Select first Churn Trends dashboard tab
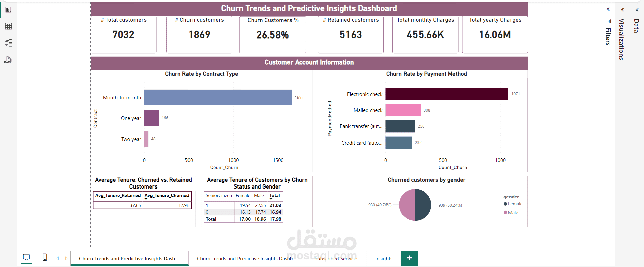Screen dimensions: 644x267 click(129, 258)
